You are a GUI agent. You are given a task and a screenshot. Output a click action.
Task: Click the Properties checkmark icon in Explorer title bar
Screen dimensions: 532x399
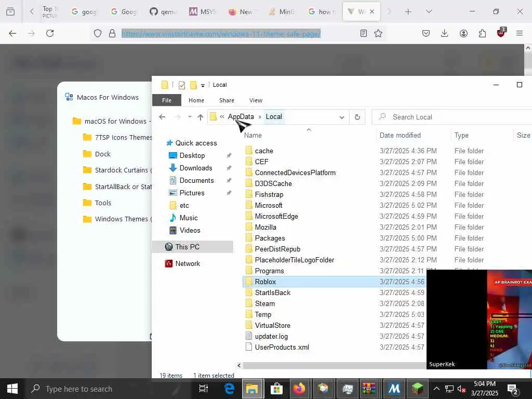182,85
